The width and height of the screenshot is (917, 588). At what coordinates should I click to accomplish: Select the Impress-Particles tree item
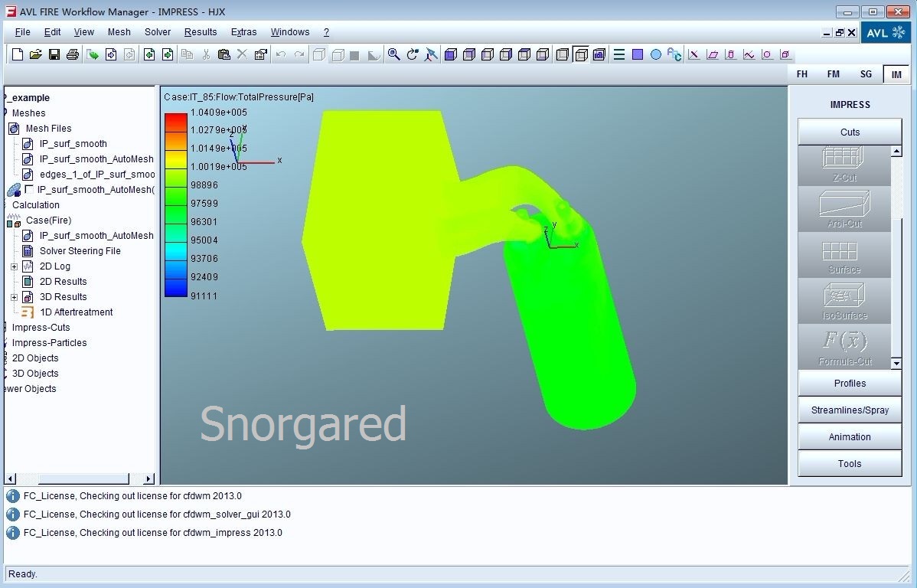coord(49,343)
